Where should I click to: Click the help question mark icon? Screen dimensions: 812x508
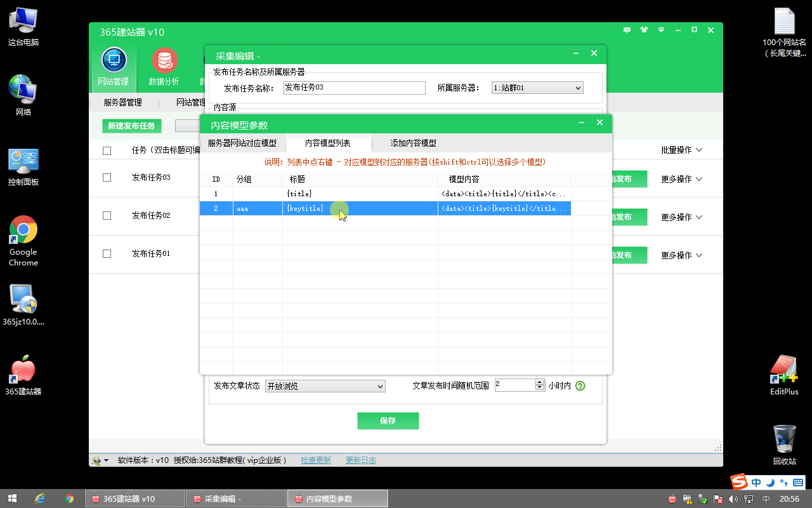tap(580, 385)
